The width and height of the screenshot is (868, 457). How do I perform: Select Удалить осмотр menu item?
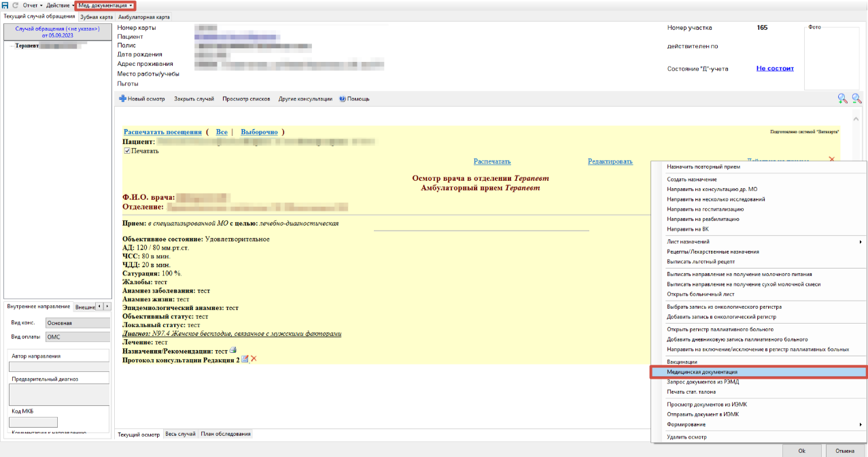759,437
